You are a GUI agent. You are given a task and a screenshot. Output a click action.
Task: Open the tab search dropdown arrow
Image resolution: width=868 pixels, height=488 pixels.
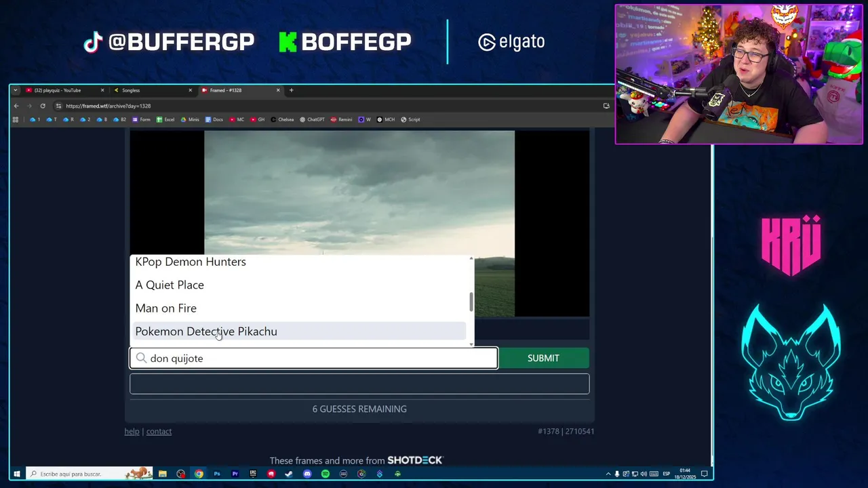16,90
